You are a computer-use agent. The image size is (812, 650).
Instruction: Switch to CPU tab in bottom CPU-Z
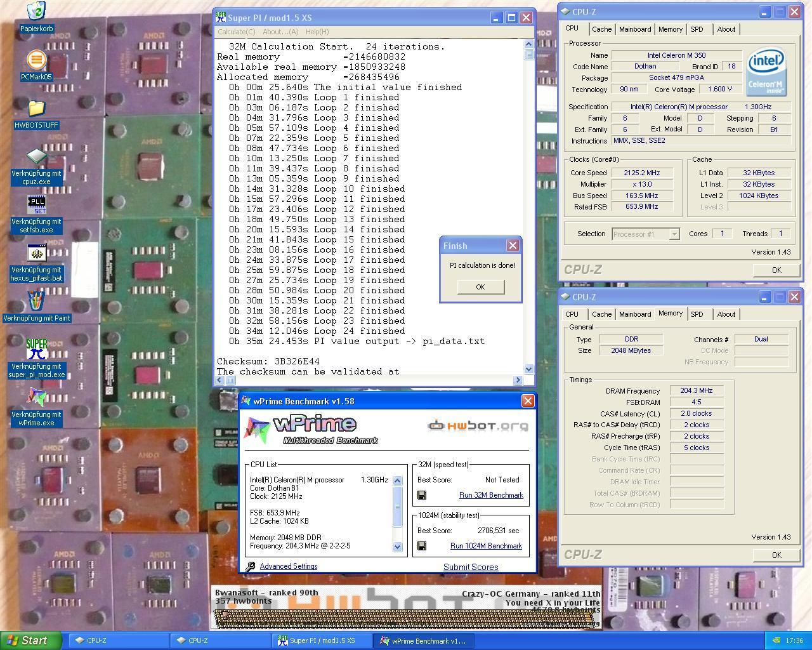pos(572,314)
